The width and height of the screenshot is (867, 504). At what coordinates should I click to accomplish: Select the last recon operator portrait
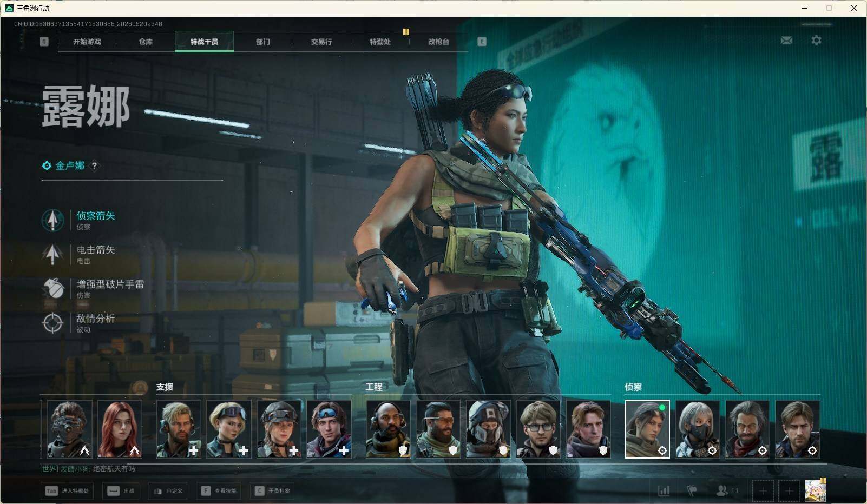pyautogui.click(x=798, y=429)
